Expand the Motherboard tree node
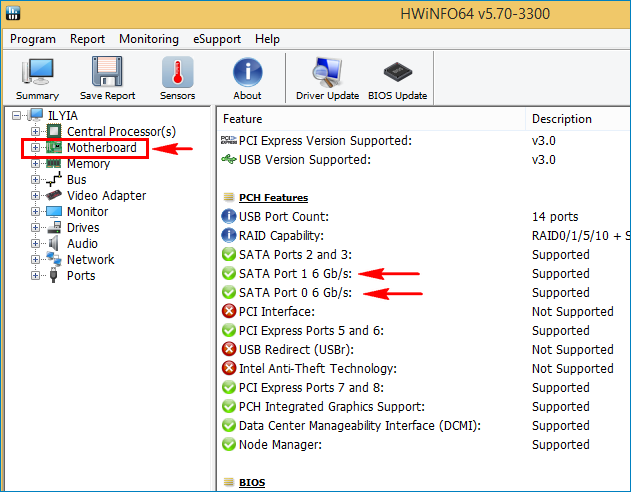The width and height of the screenshot is (631, 492). tap(36, 148)
